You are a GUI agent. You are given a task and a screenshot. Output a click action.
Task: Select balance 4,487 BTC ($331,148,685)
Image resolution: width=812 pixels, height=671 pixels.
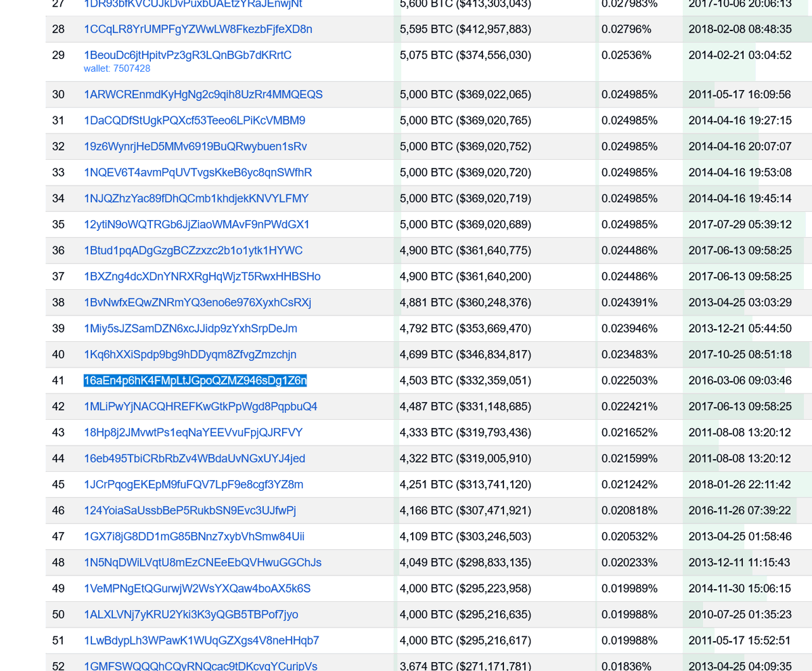(x=466, y=406)
